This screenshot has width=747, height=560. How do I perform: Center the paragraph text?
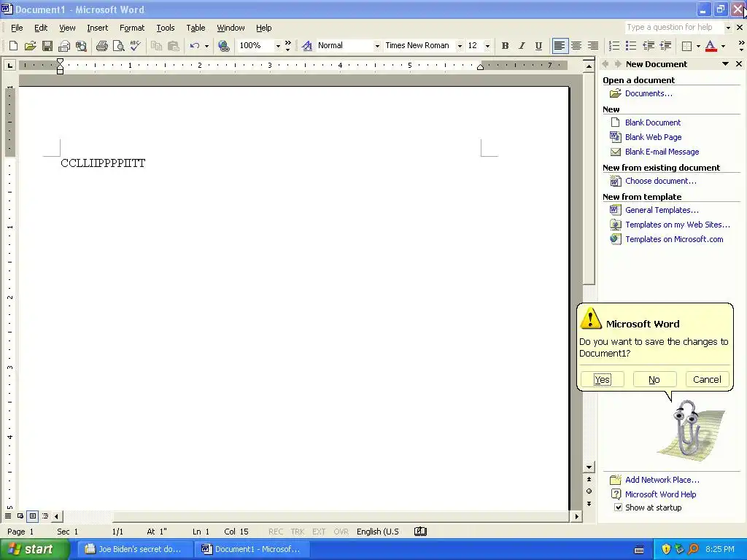click(x=576, y=46)
